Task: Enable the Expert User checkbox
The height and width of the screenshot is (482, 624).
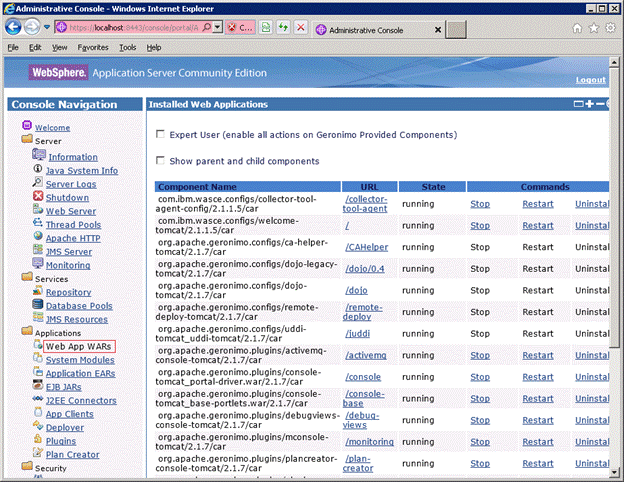Action: (x=160, y=134)
